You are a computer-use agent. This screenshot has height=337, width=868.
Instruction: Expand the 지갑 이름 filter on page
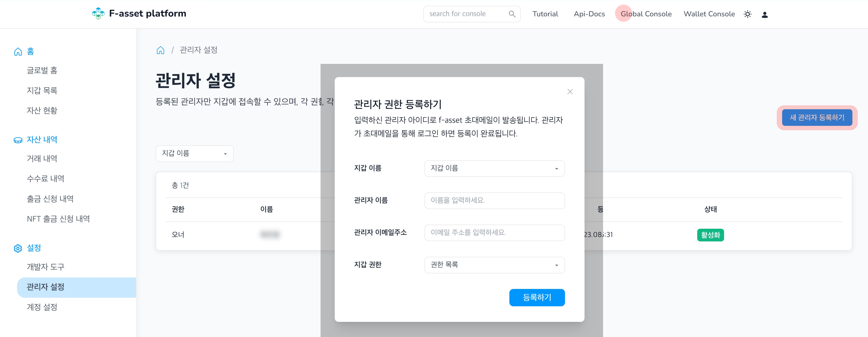click(194, 154)
